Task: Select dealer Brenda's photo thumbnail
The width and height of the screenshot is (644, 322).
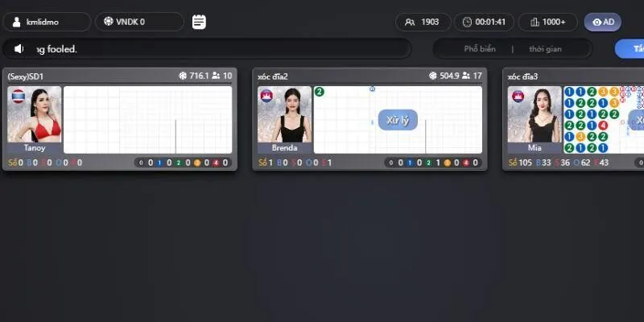Action: [x=285, y=114]
